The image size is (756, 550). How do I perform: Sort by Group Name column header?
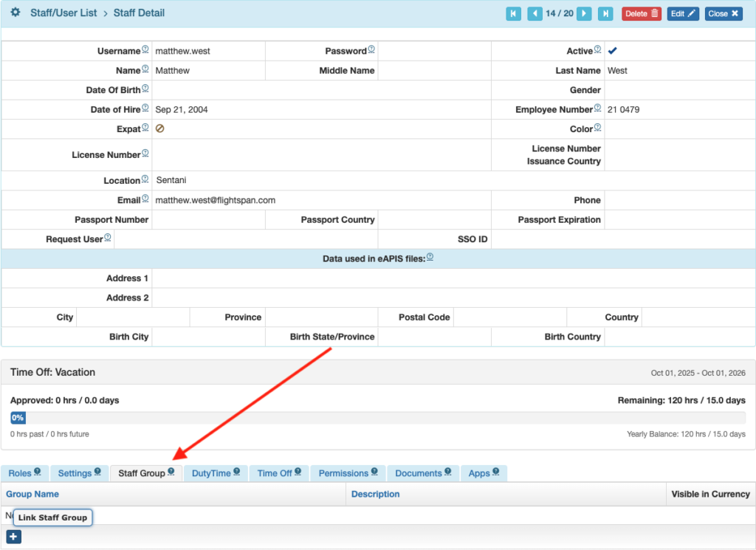click(32, 494)
